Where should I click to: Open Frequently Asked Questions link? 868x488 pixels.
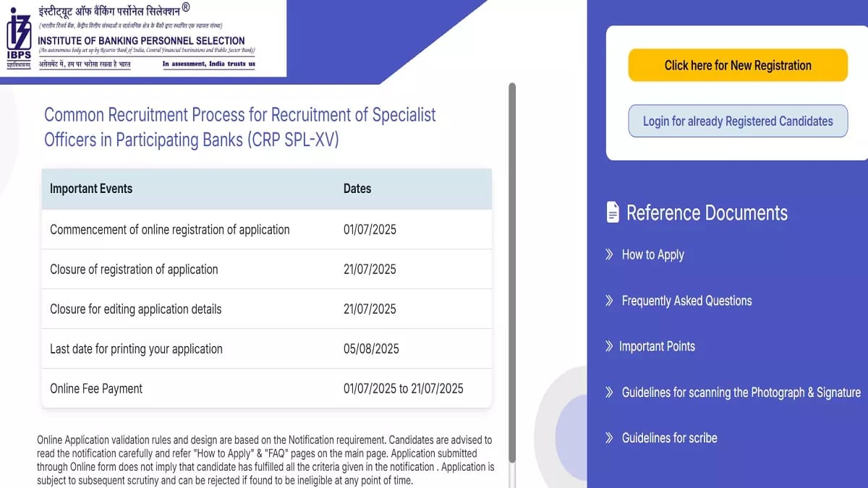tap(686, 301)
